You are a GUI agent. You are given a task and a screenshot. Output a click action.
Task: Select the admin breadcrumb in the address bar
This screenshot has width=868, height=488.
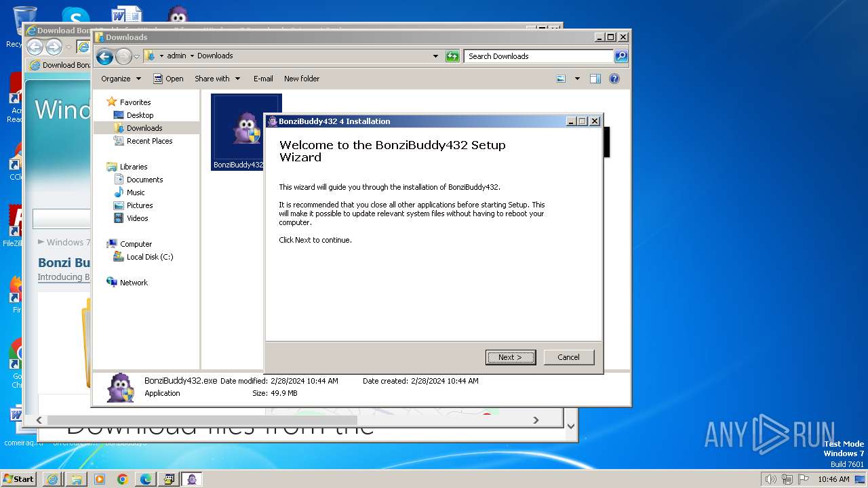(176, 56)
